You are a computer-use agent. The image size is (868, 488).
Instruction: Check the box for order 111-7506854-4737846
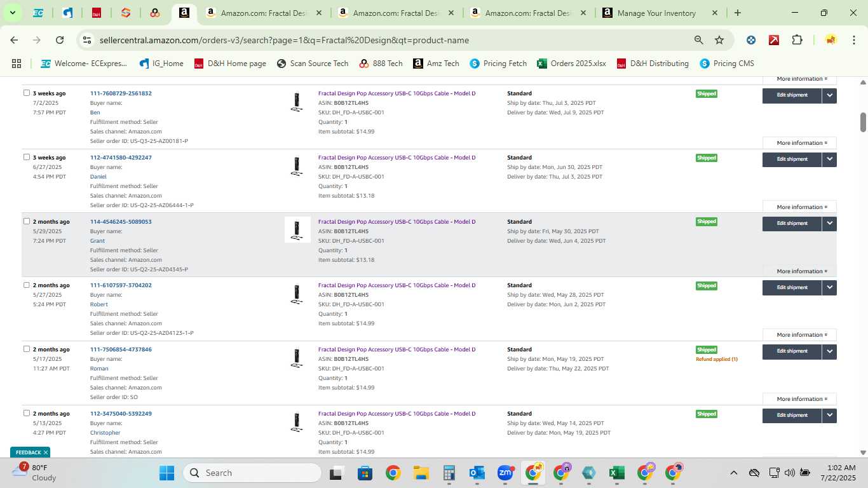coord(27,349)
